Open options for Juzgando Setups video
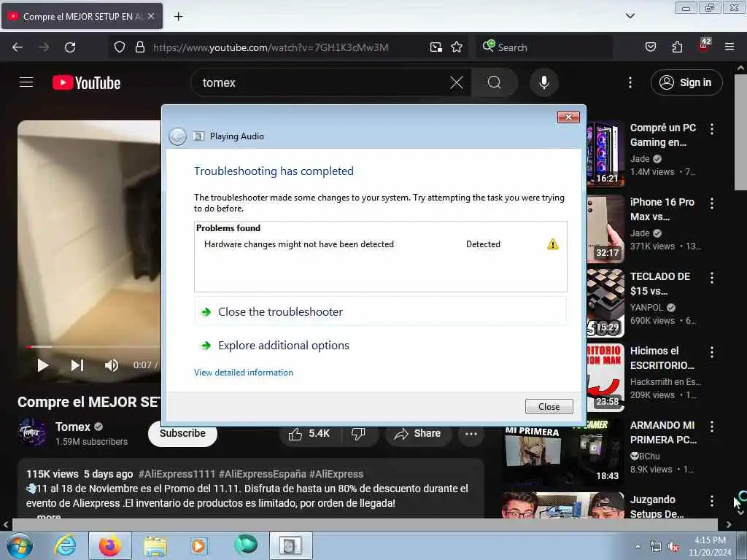This screenshot has width=747, height=560. pyautogui.click(x=712, y=501)
